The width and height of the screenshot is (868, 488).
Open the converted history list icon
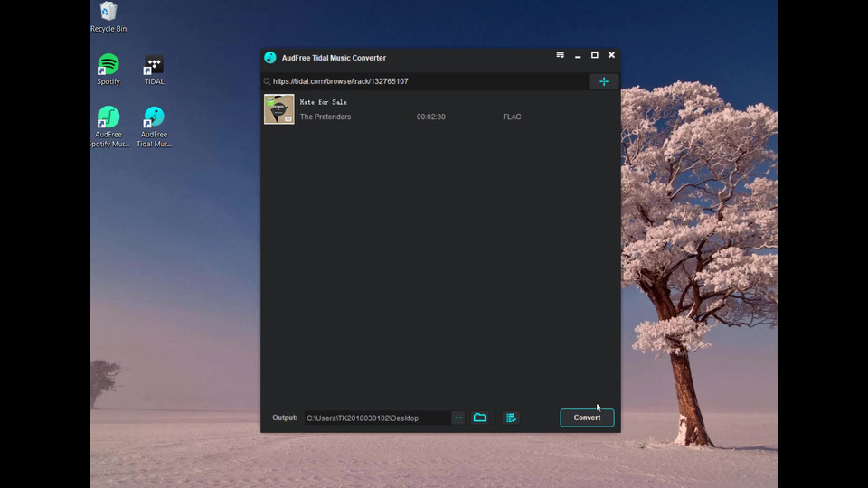[x=511, y=418]
